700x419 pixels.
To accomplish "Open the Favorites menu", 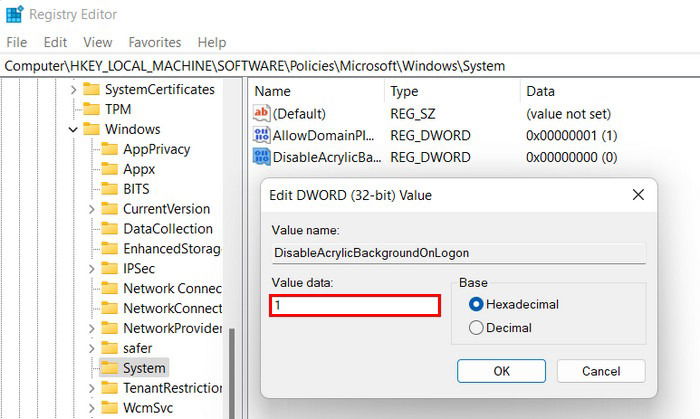I will [155, 42].
